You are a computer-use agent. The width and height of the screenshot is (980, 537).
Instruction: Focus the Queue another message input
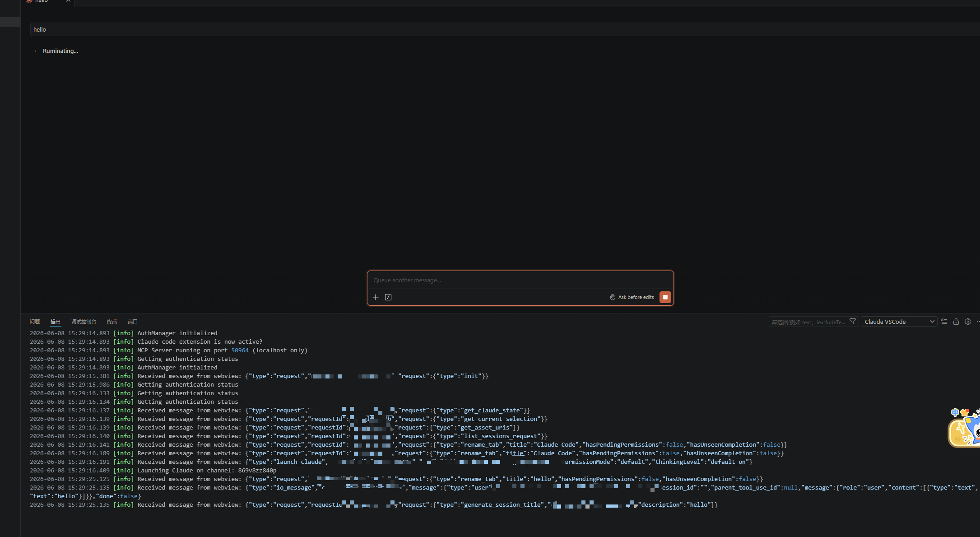(x=520, y=280)
